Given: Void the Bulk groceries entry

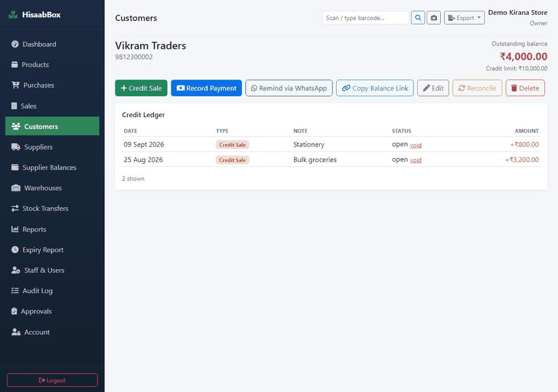Looking at the screenshot, I should point(415,160).
